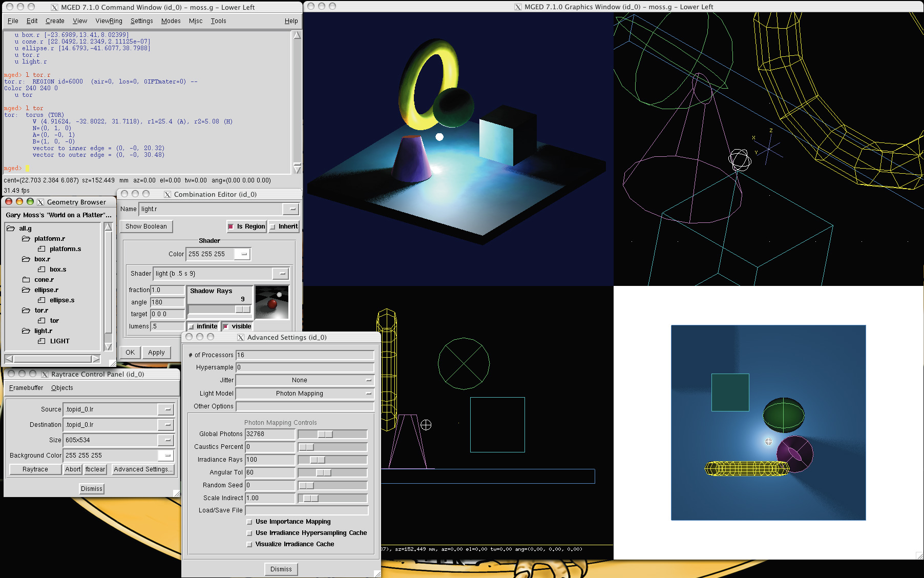Click the all.g root folder icon

pyautogui.click(x=11, y=229)
